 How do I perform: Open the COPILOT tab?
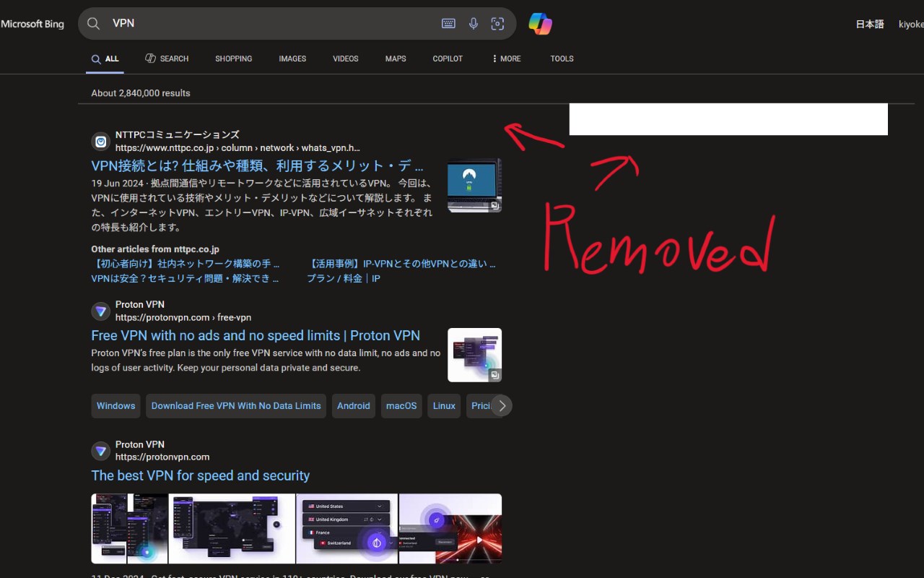tap(448, 59)
